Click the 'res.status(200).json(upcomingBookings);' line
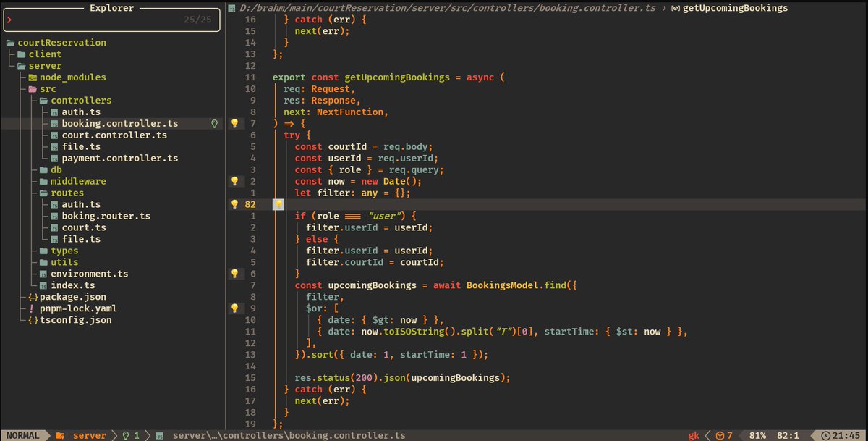This screenshot has width=868, height=441. [x=403, y=378]
